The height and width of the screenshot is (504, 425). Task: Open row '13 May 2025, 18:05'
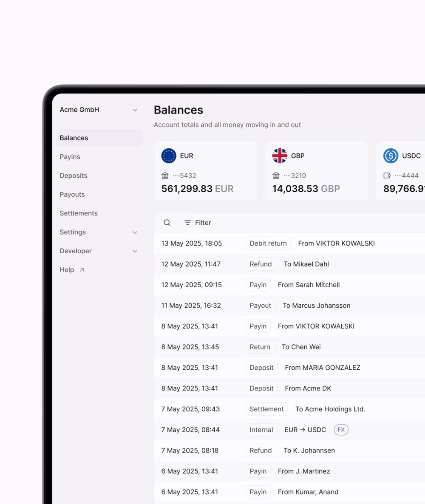(x=289, y=244)
